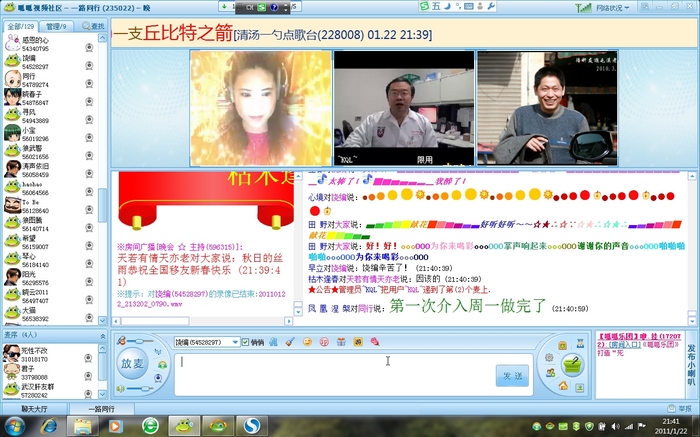Viewport: 700px width, 437px height.
Task: Click the pink round badge icon in chat toolbar
Action: (324, 342)
